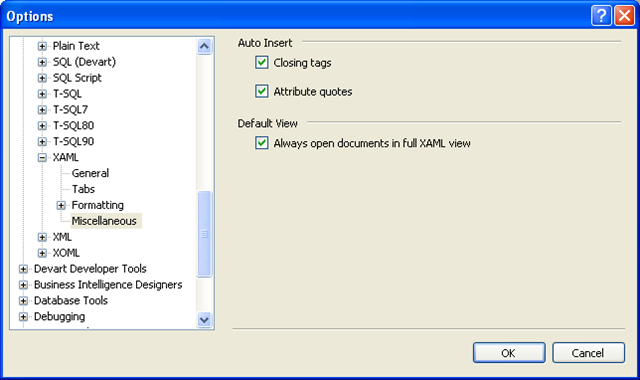Expand the SQL Script node
Screen dimensions: 640x380
point(42,78)
